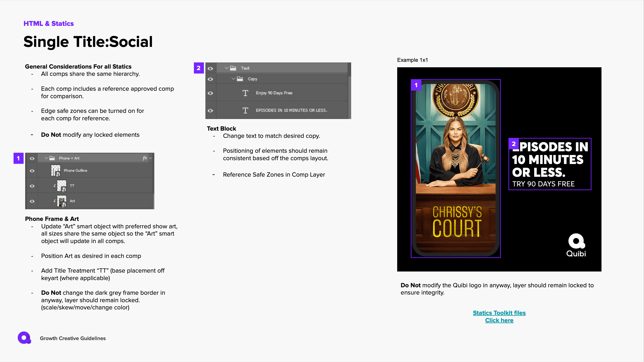
Task: Hide the TT layer eye icon
Action: pos(32,186)
